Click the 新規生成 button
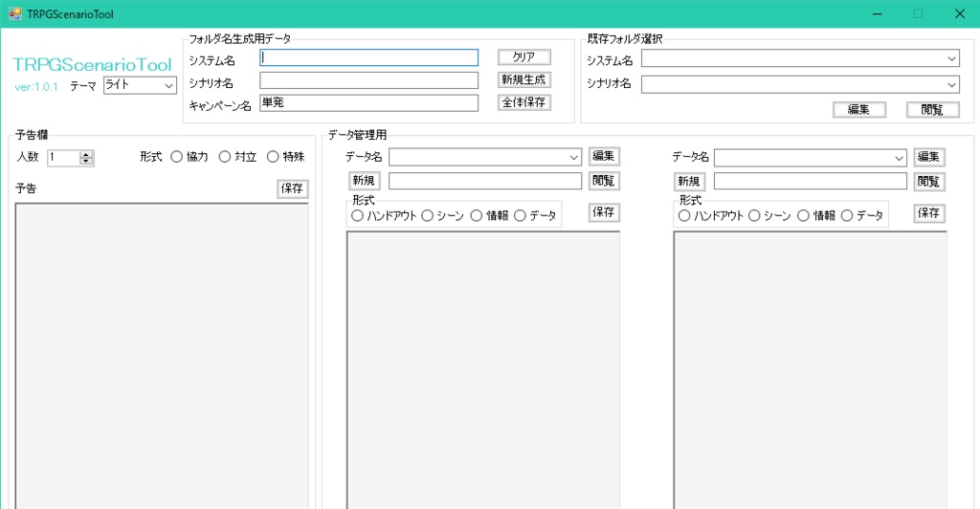 [524, 79]
